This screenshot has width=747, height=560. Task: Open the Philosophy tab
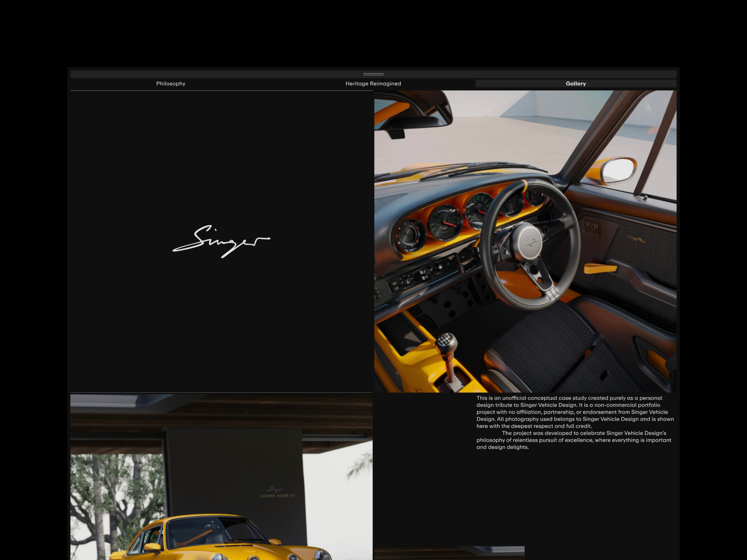pyautogui.click(x=171, y=83)
